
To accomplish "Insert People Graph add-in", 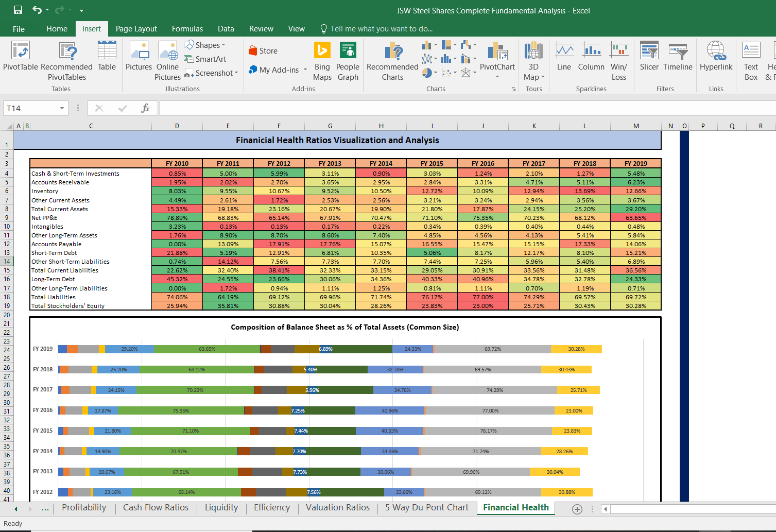I will (x=348, y=61).
